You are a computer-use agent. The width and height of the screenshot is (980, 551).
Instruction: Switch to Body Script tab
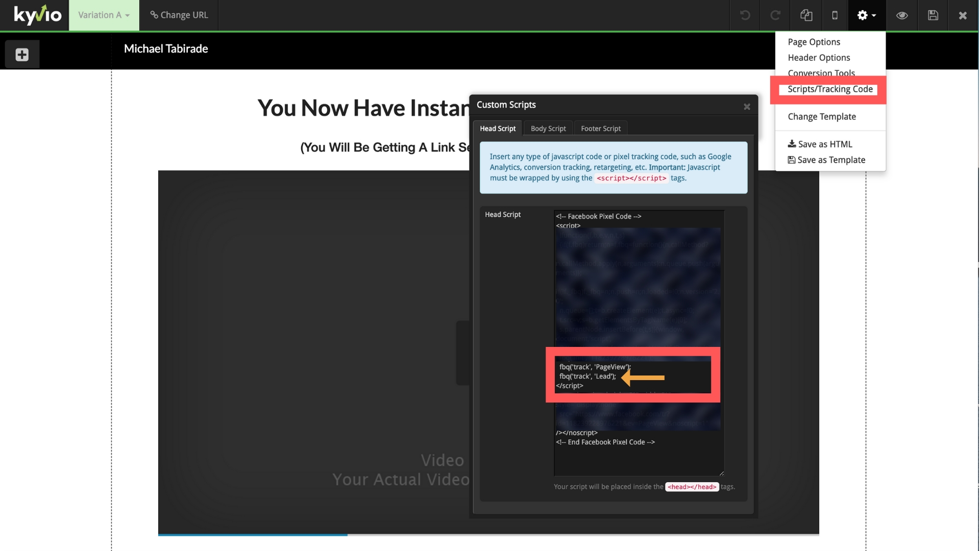pos(548,129)
